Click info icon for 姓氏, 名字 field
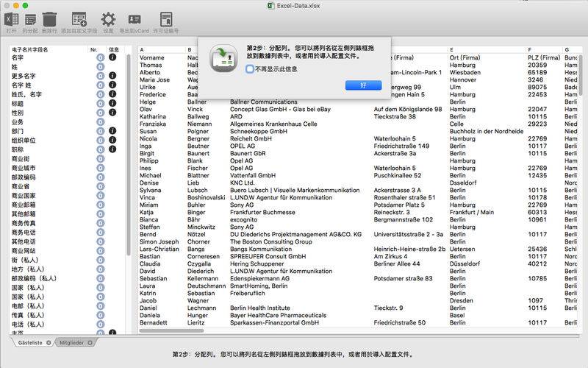Screen dimensions: 588x368 [112, 94]
